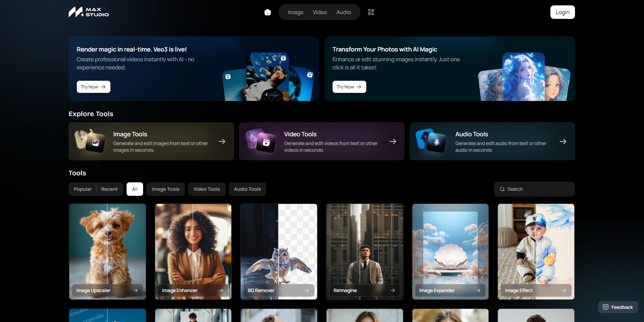This screenshot has width=644, height=322.
Task: Click the tools Search field
Action: 535,189
